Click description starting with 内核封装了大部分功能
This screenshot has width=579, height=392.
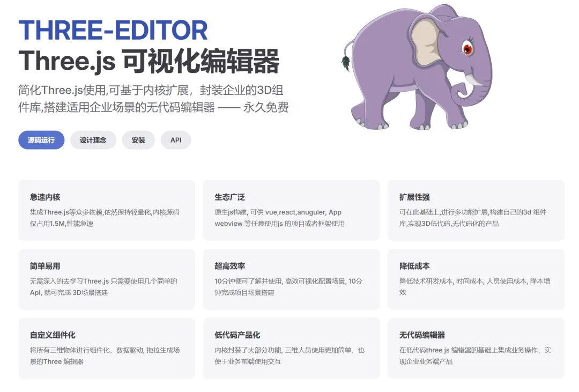[289, 356]
